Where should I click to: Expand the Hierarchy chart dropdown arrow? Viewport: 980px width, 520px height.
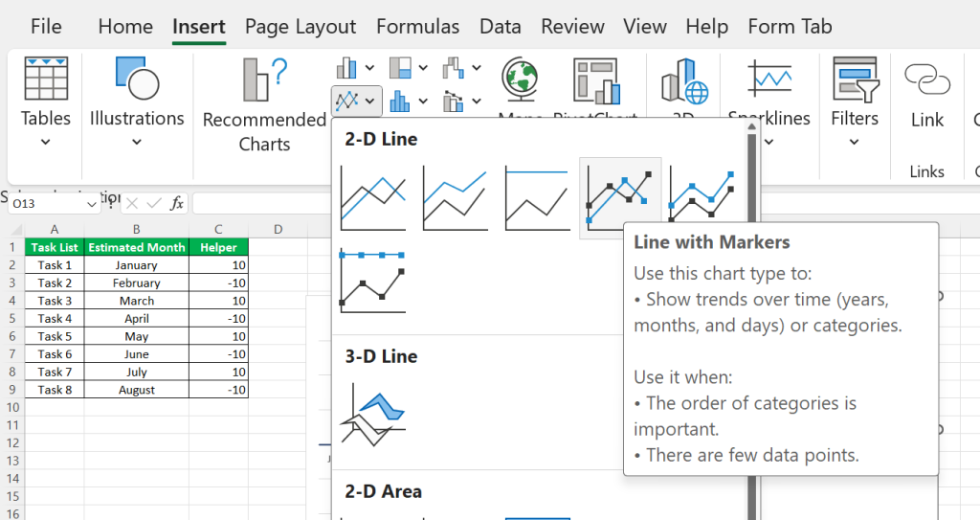(423, 68)
